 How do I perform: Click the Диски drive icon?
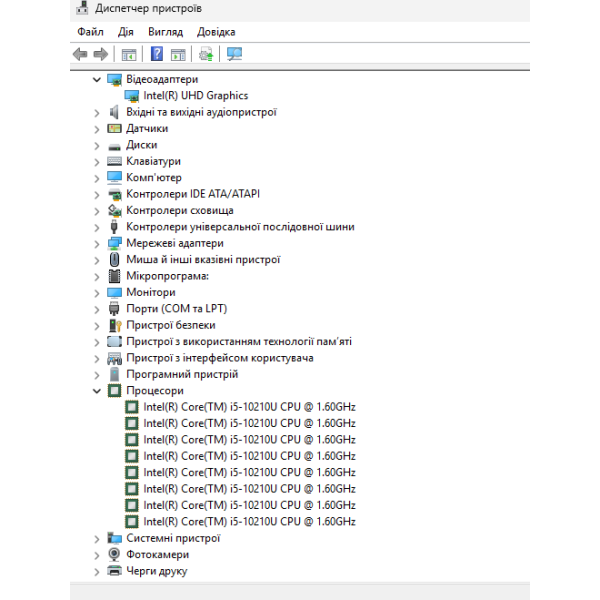coord(114,146)
